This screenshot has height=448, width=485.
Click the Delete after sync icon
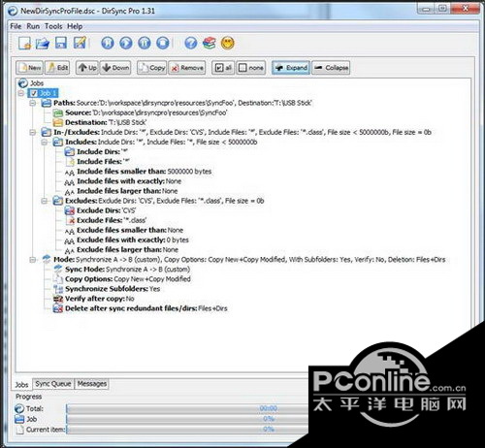(58, 308)
